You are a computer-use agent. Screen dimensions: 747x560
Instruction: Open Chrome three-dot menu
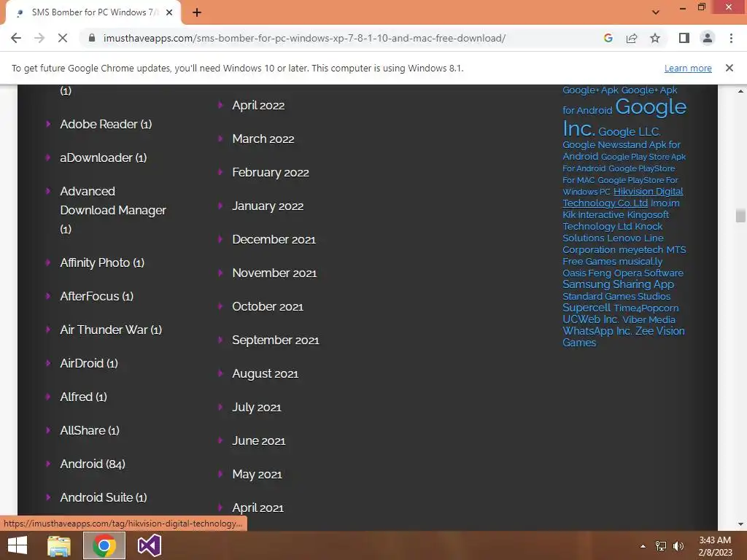pos(731,38)
